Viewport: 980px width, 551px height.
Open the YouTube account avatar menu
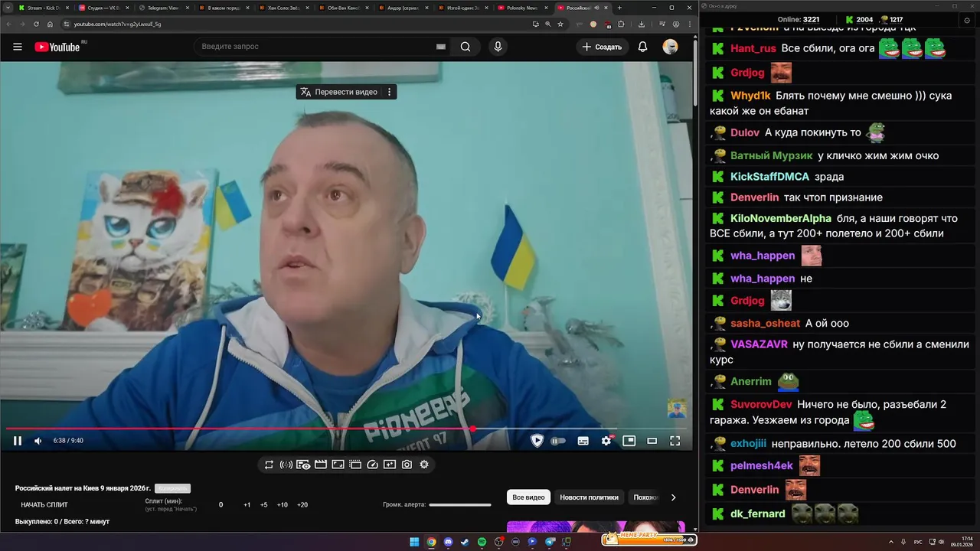670,47
